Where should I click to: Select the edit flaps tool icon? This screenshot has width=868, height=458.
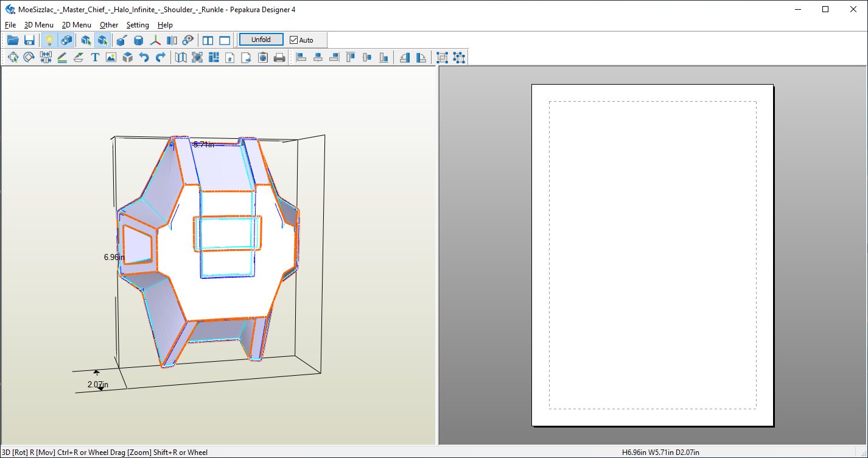[x=79, y=57]
